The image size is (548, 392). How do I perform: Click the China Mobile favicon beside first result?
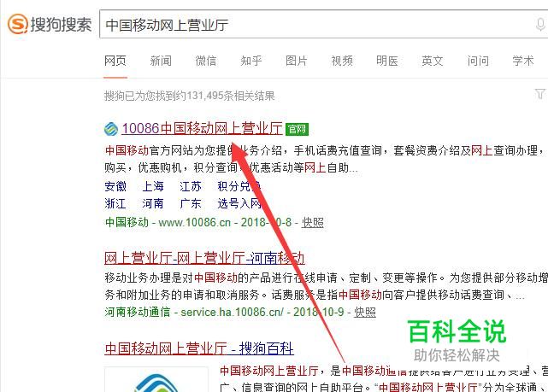(x=111, y=129)
